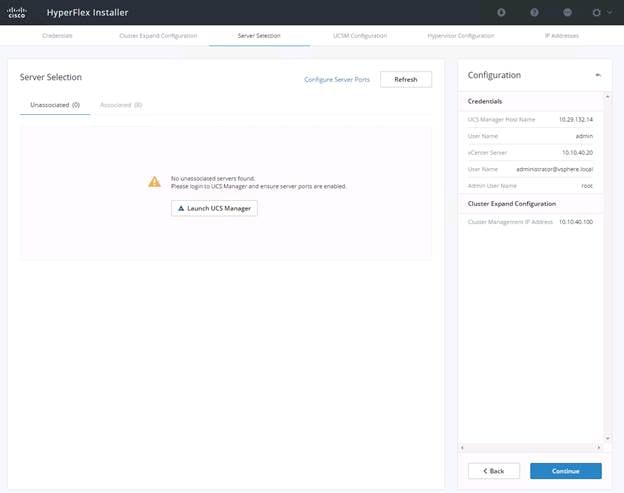Click the vCenter Server value 10.10.40.20
The height and width of the screenshot is (493, 624).
click(x=577, y=153)
